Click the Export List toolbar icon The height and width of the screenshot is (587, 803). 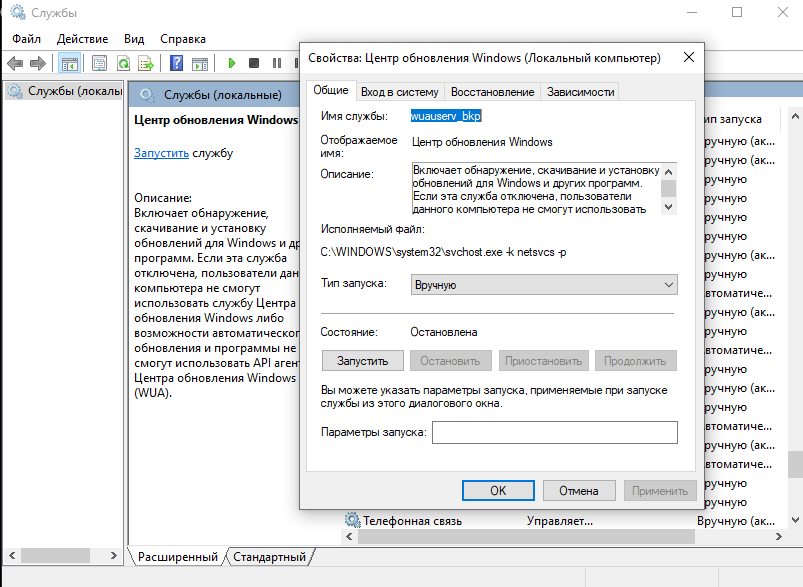(146, 64)
